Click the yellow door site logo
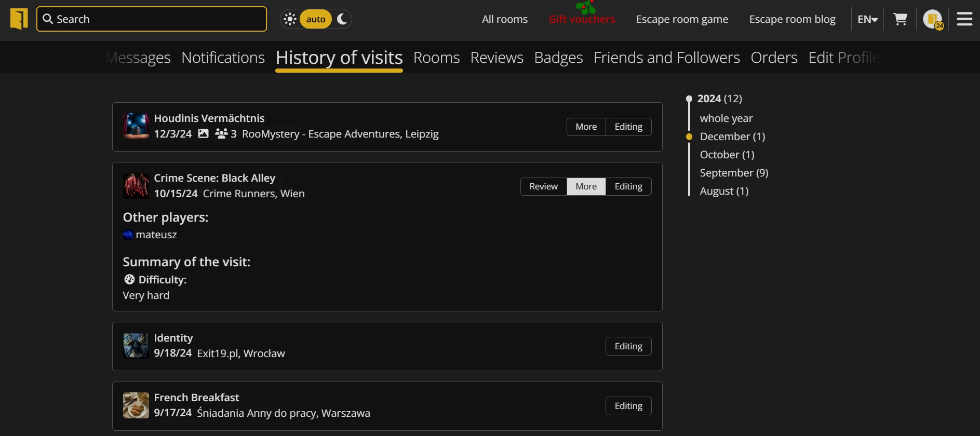This screenshot has height=436, width=980. click(19, 19)
